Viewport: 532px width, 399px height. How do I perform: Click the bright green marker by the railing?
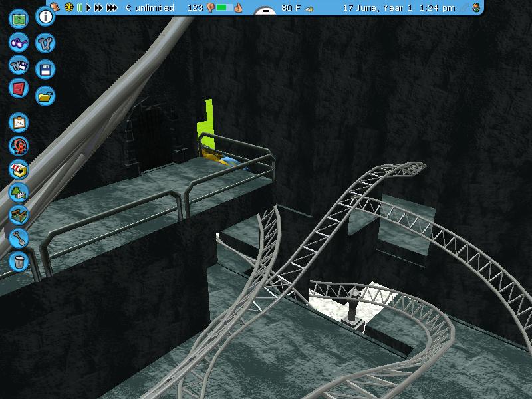click(x=206, y=126)
